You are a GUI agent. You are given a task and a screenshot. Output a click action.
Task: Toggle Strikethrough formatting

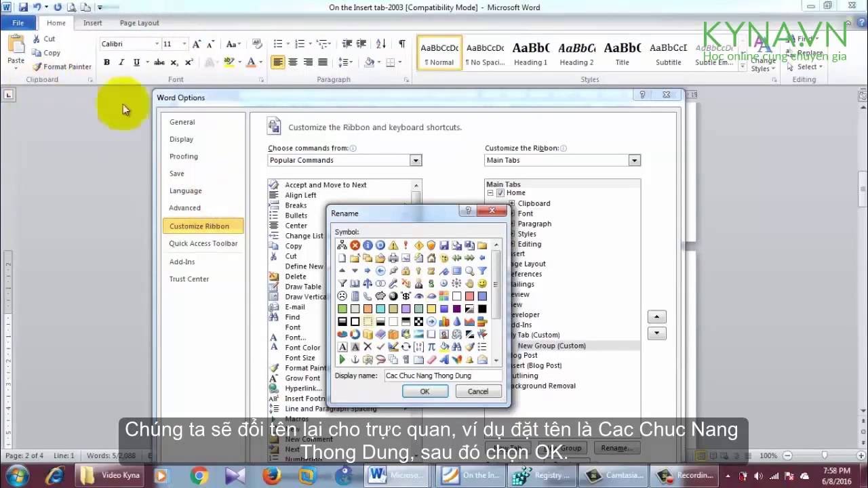[x=159, y=62]
